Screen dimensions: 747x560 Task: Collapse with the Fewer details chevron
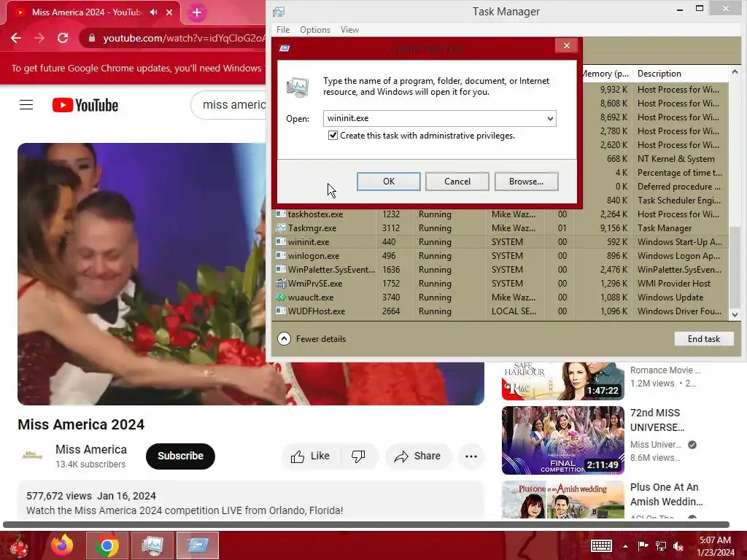284,338
